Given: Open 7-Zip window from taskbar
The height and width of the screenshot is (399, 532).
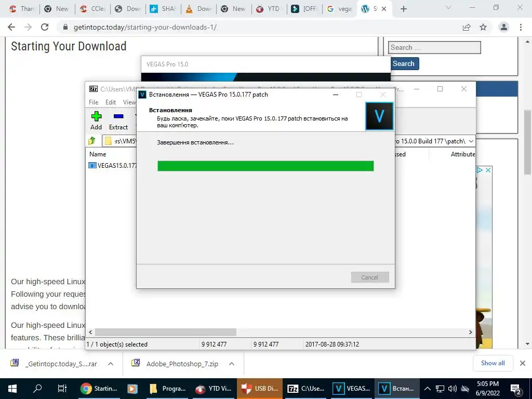Looking at the screenshot, I should [x=305, y=389].
